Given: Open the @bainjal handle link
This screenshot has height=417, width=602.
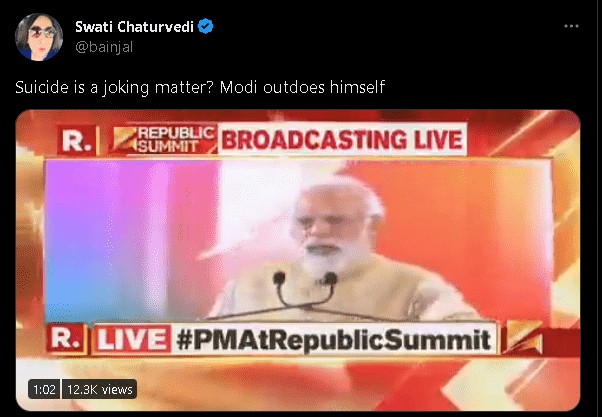Looking at the screenshot, I should (104, 47).
